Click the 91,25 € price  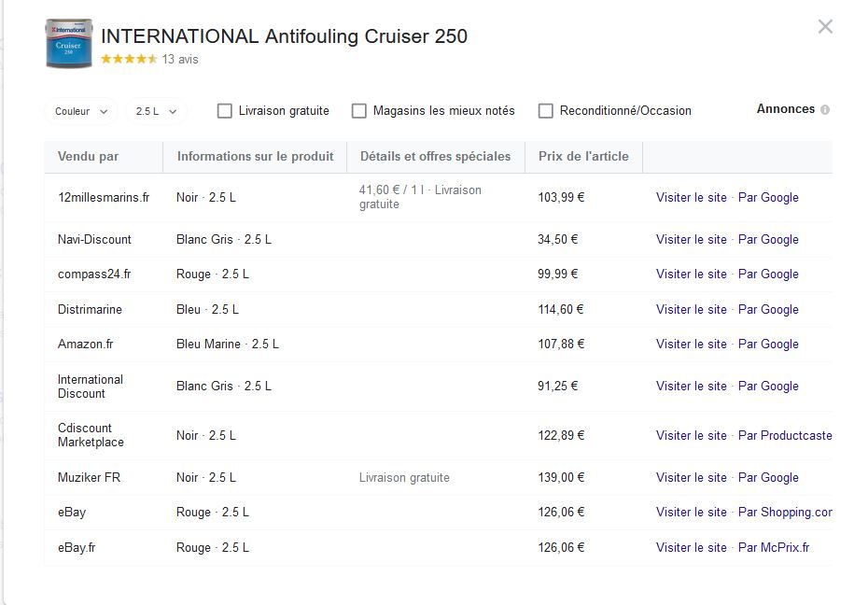(x=557, y=386)
